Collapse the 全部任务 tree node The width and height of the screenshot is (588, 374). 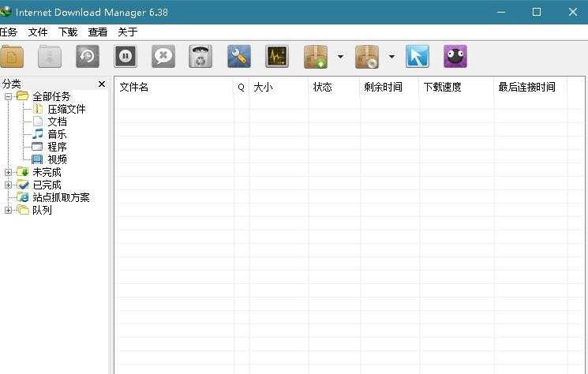click(x=9, y=96)
